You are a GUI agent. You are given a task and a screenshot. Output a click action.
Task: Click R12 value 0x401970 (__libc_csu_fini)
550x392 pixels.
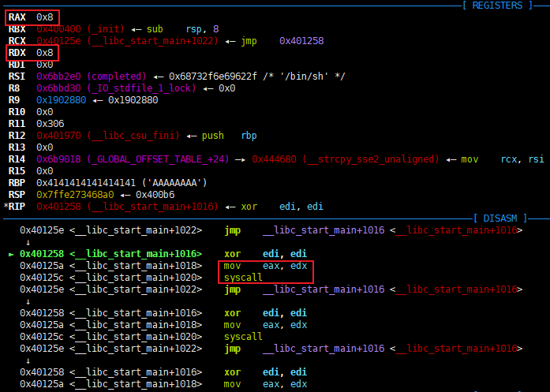[107, 136]
